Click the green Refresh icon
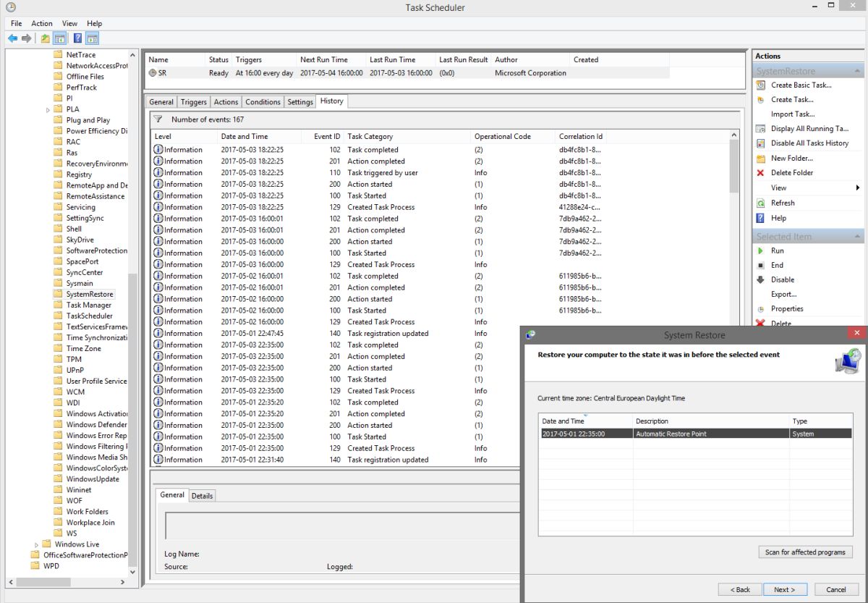Screen dimensions: 868x603 760,203
